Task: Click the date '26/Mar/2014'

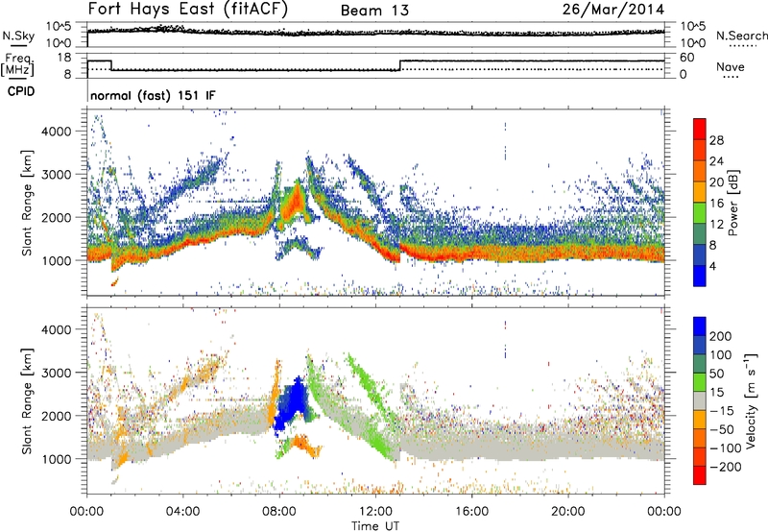Action: (x=613, y=10)
